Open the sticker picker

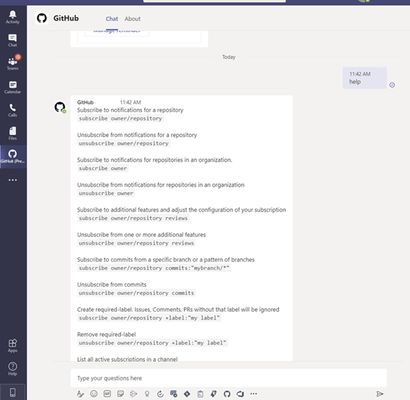(x=120, y=394)
